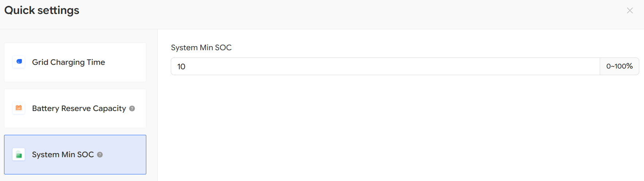
Task: Click the Quick settings header bar
Action: [x=329, y=14]
